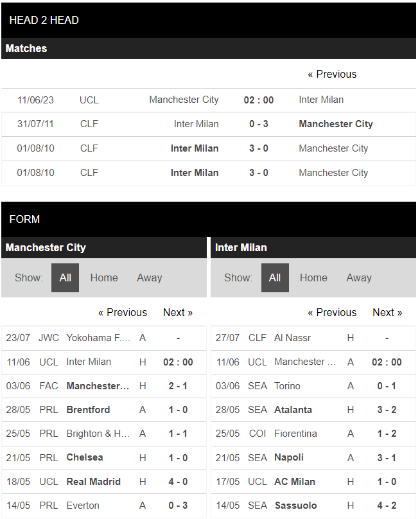Show previous Manchester City fixtures

(122, 312)
